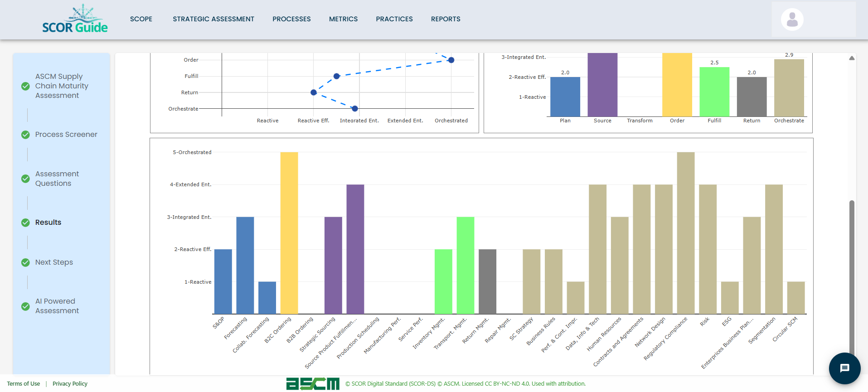Image resolution: width=868 pixels, height=392 pixels.
Task: Open the SCOPE menu
Action: 141,19
